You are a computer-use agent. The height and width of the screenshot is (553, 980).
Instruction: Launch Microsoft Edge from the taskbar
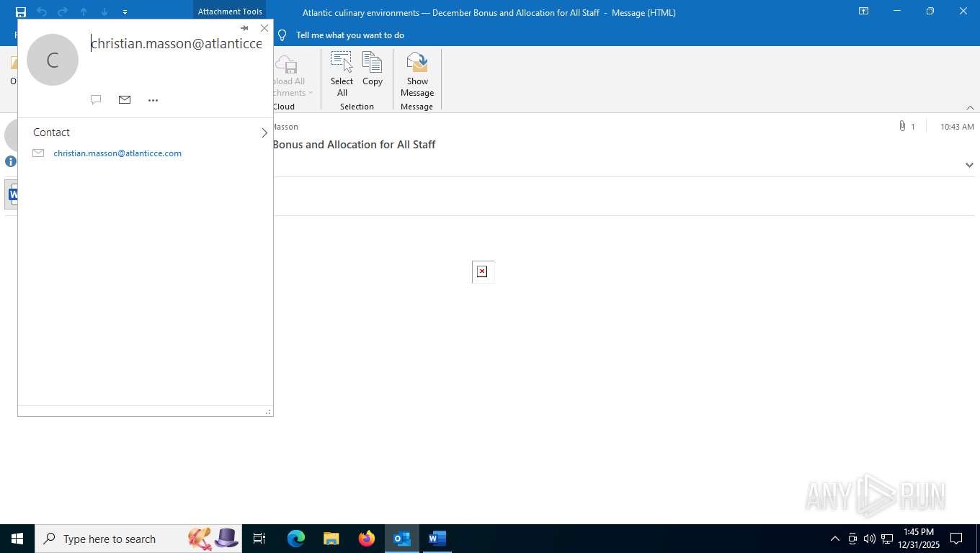(296, 539)
